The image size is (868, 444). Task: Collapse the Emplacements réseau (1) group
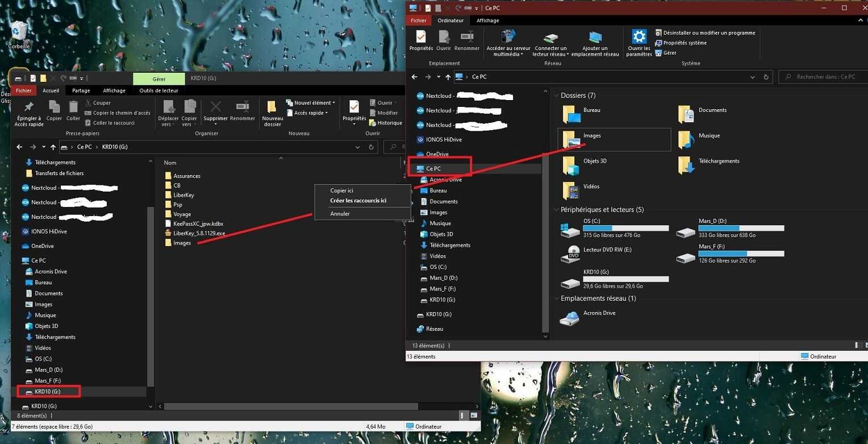coord(556,298)
